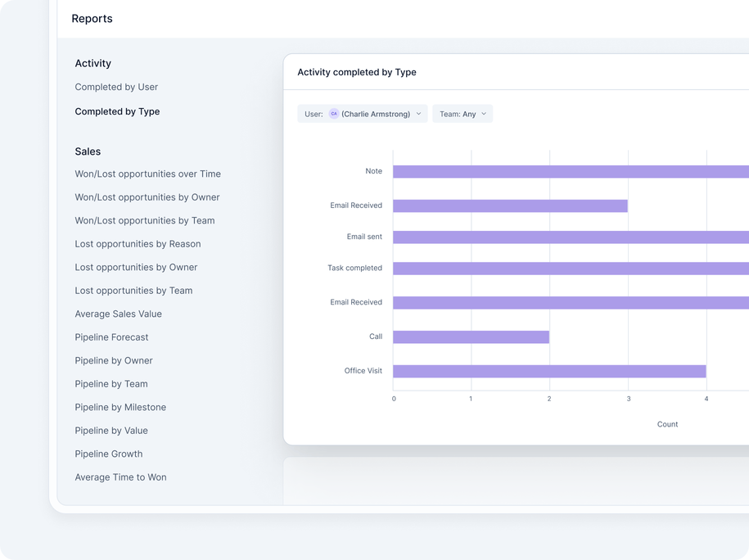The width and height of the screenshot is (749, 560).
Task: Open the Team: Any dropdown
Action: [x=462, y=114]
